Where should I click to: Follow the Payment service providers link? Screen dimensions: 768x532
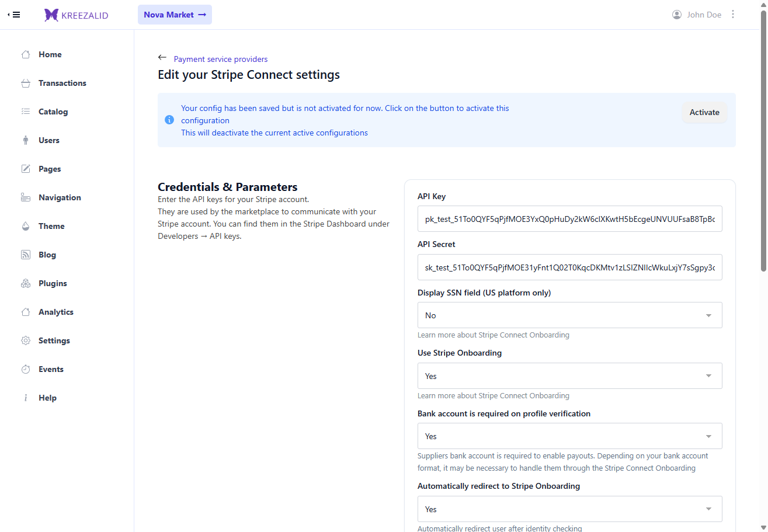[221, 59]
